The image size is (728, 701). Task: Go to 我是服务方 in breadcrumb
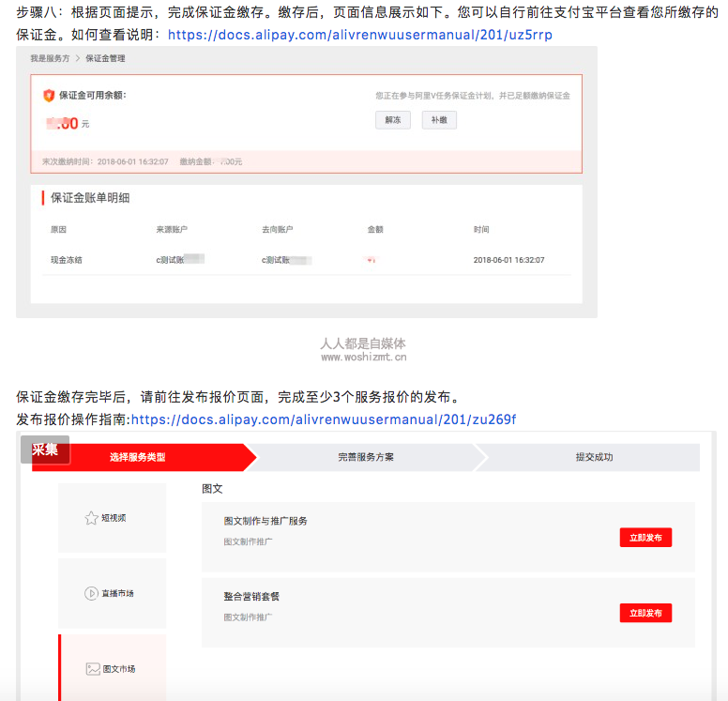point(51,58)
